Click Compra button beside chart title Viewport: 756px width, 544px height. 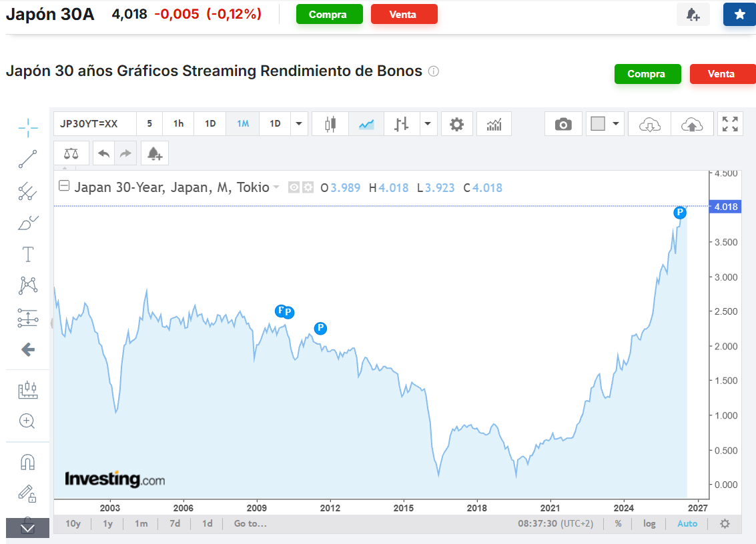(647, 74)
